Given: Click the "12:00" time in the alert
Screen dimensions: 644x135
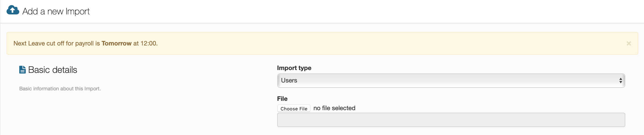Looking at the screenshot, I should [x=149, y=43].
